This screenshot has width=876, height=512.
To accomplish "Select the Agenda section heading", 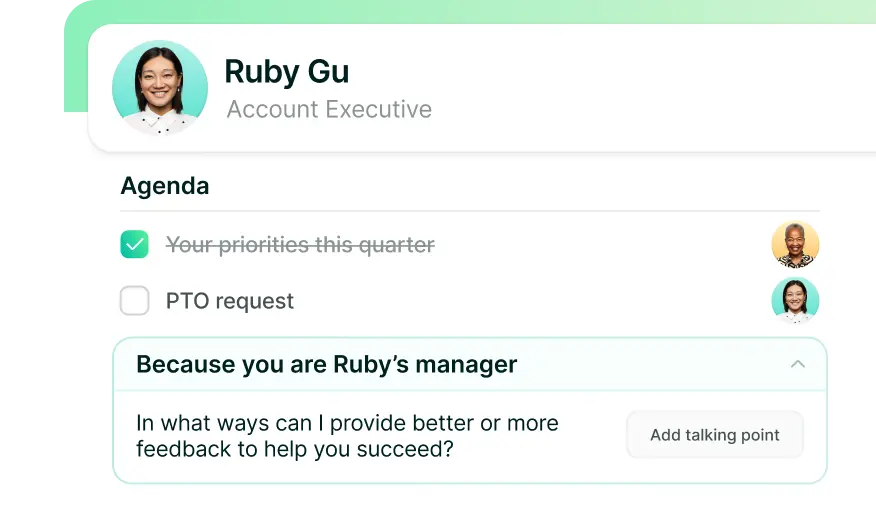I will [165, 186].
